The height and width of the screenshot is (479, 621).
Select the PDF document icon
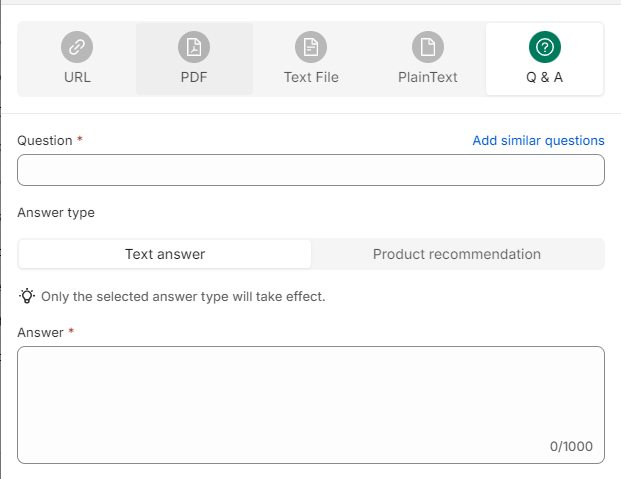click(x=194, y=47)
